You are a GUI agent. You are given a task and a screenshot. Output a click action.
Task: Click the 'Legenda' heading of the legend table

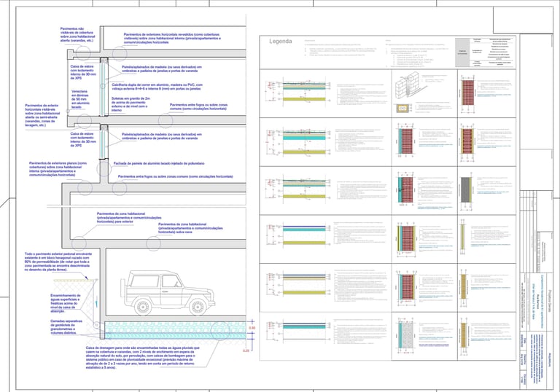280,42
